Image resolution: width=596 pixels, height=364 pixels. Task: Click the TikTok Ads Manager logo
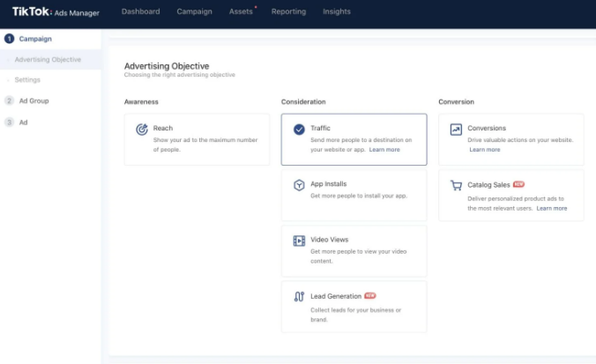[55, 12]
